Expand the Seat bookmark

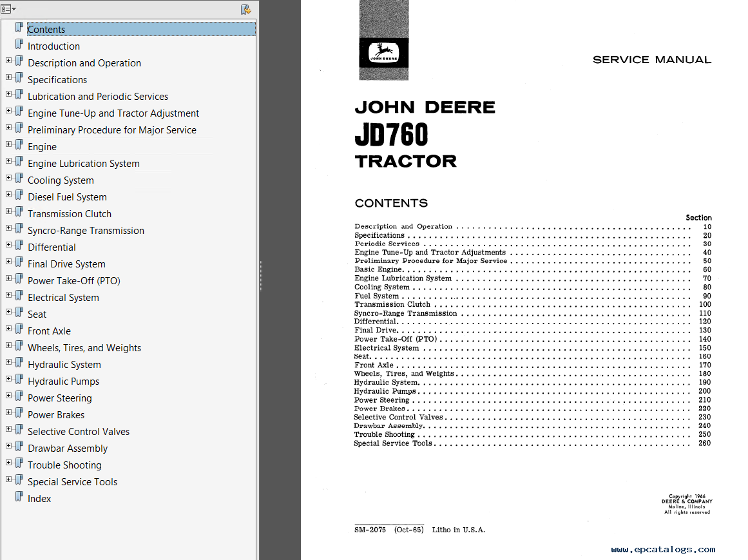tap(8, 312)
